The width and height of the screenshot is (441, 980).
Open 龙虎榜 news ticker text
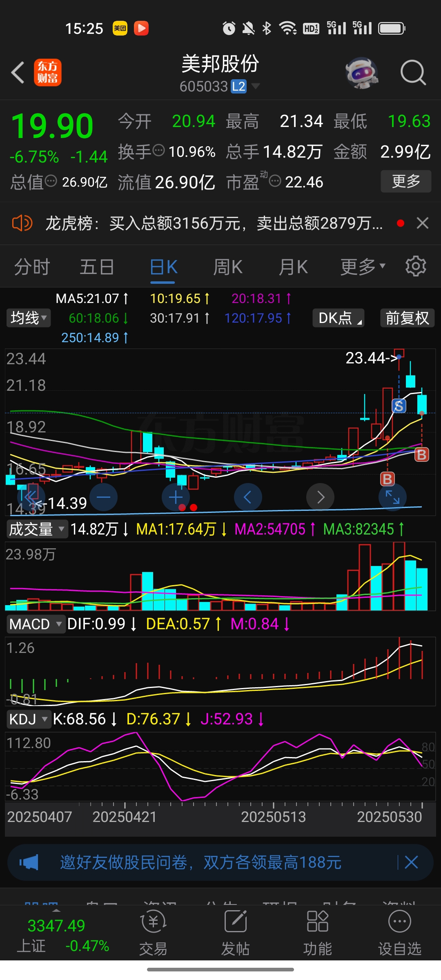click(214, 223)
